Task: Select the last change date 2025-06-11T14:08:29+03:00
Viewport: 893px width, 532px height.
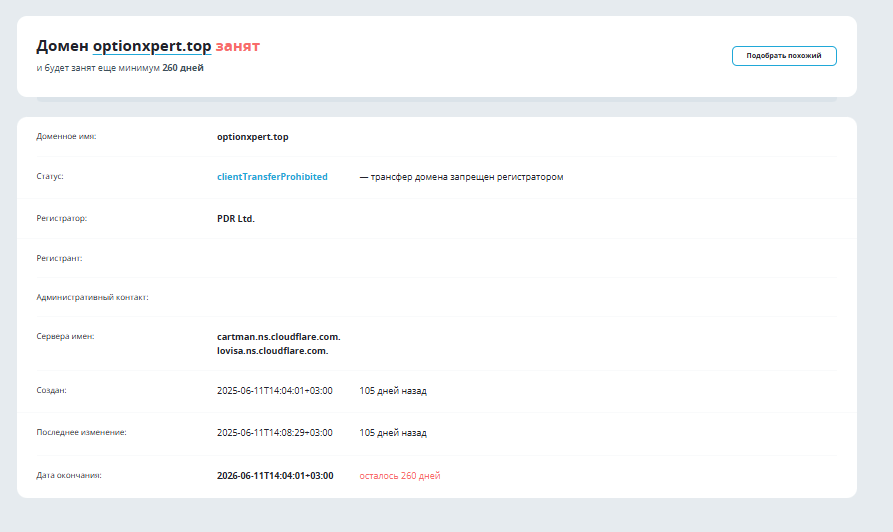Action: click(275, 433)
